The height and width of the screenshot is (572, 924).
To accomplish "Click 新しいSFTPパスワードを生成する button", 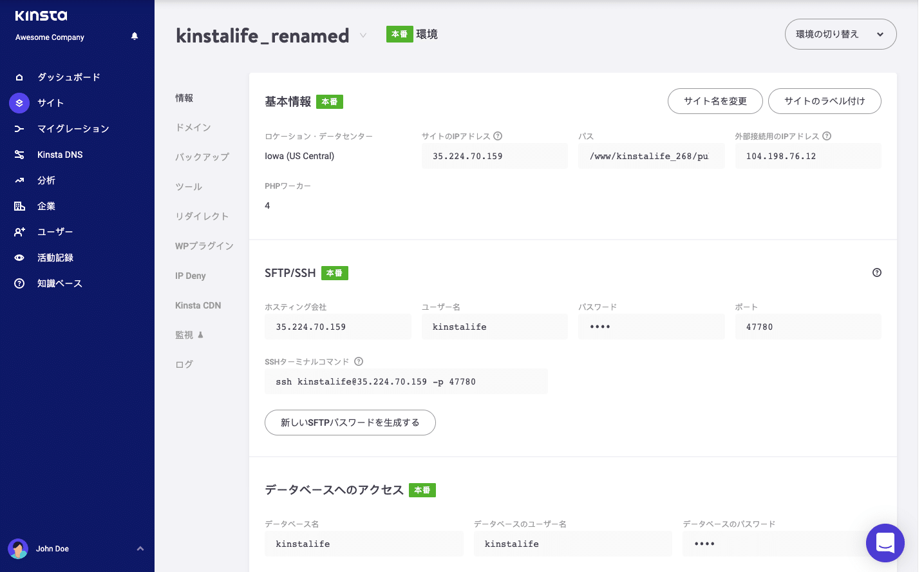I will pos(350,423).
